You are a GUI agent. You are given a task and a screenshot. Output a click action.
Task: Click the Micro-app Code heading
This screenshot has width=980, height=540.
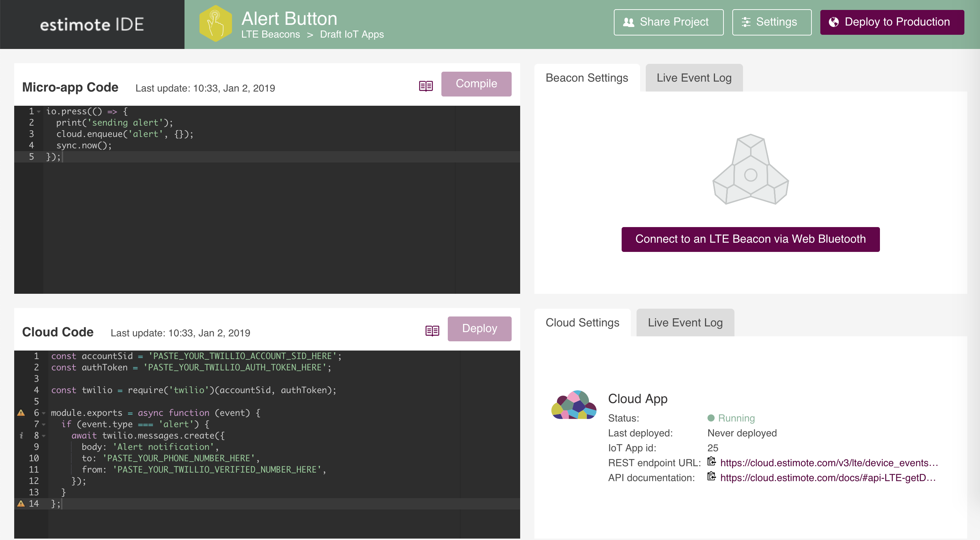coord(70,87)
